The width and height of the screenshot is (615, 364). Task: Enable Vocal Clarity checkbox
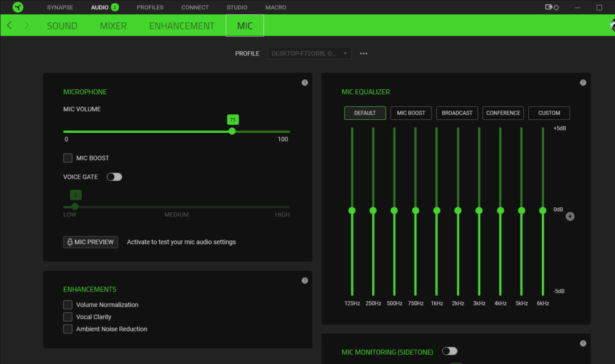click(68, 317)
